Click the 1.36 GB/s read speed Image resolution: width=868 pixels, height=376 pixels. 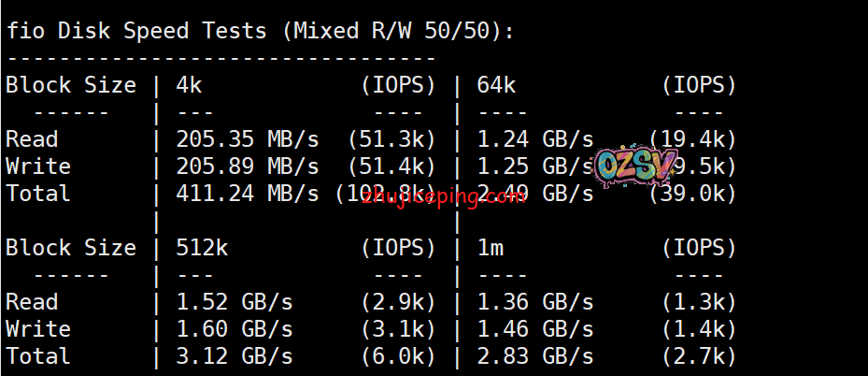535,302
